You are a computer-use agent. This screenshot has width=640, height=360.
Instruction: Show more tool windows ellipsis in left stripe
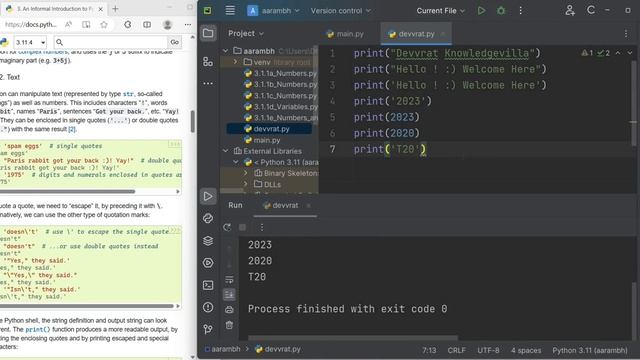tap(208, 83)
